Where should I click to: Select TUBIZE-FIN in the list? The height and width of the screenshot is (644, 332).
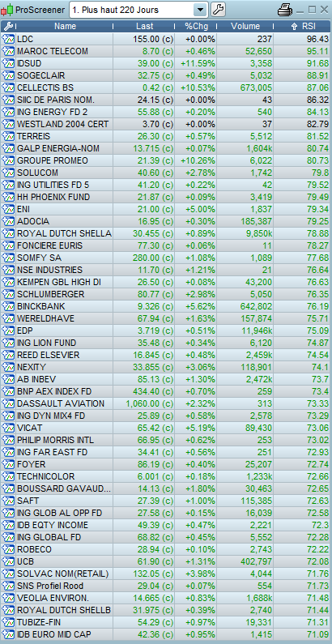click(x=39, y=622)
